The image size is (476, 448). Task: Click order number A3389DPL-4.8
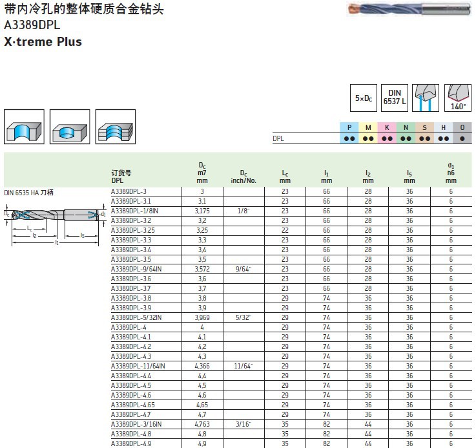131,434
